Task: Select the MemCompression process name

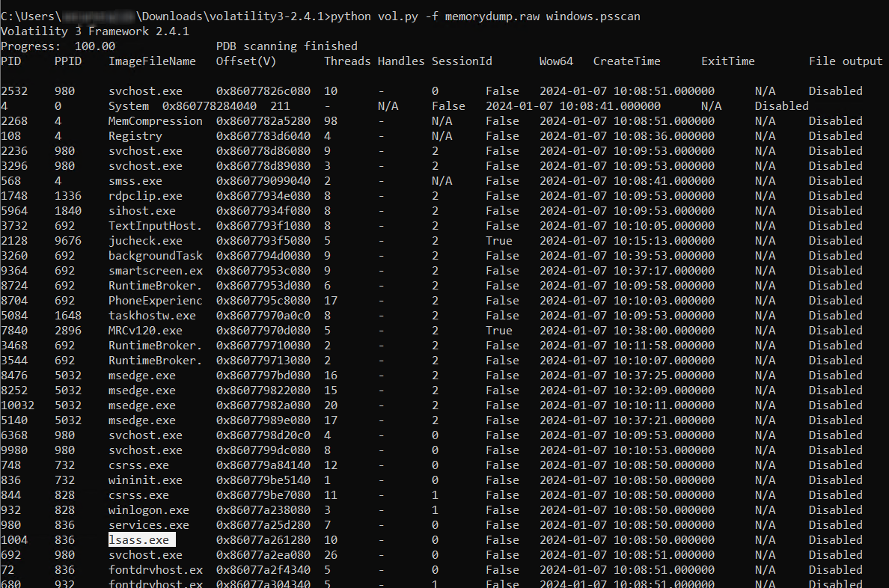Action: (156, 121)
